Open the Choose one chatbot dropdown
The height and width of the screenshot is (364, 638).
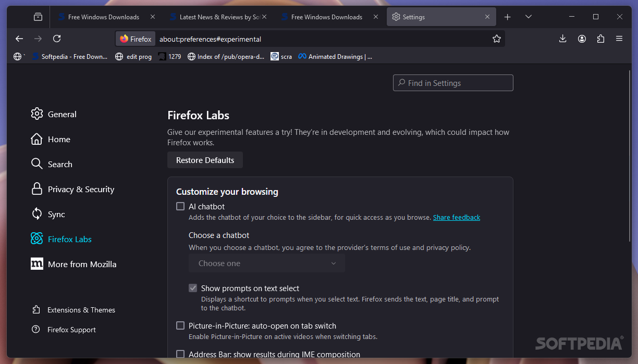(267, 263)
